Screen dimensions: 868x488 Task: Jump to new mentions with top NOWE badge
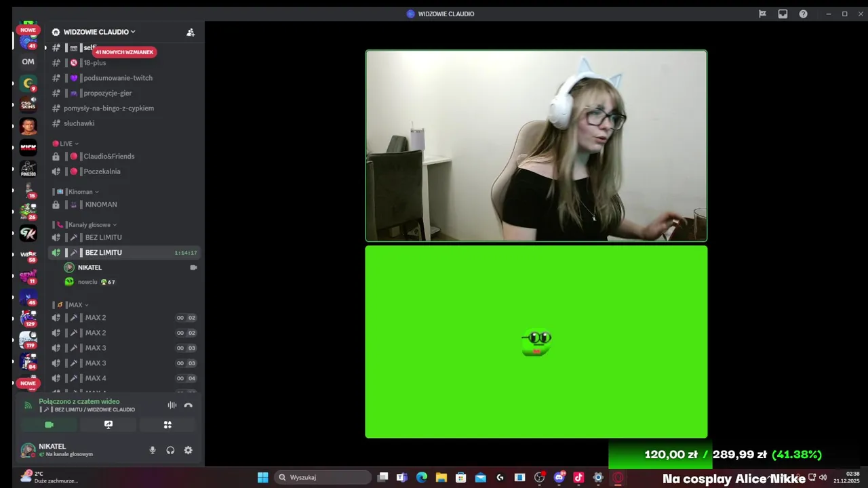(x=28, y=30)
